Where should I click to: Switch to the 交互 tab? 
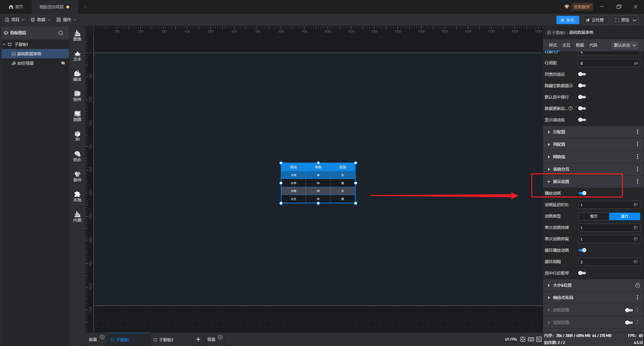566,45
